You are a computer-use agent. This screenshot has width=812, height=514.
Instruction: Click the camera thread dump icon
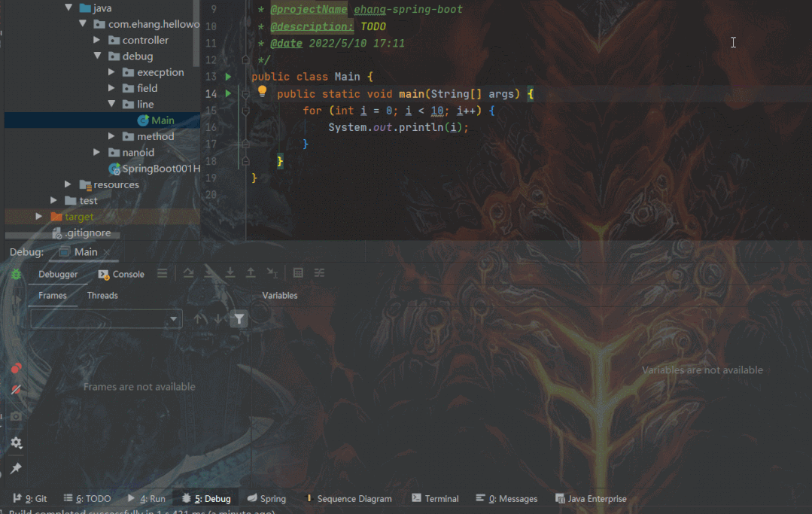coord(16,416)
